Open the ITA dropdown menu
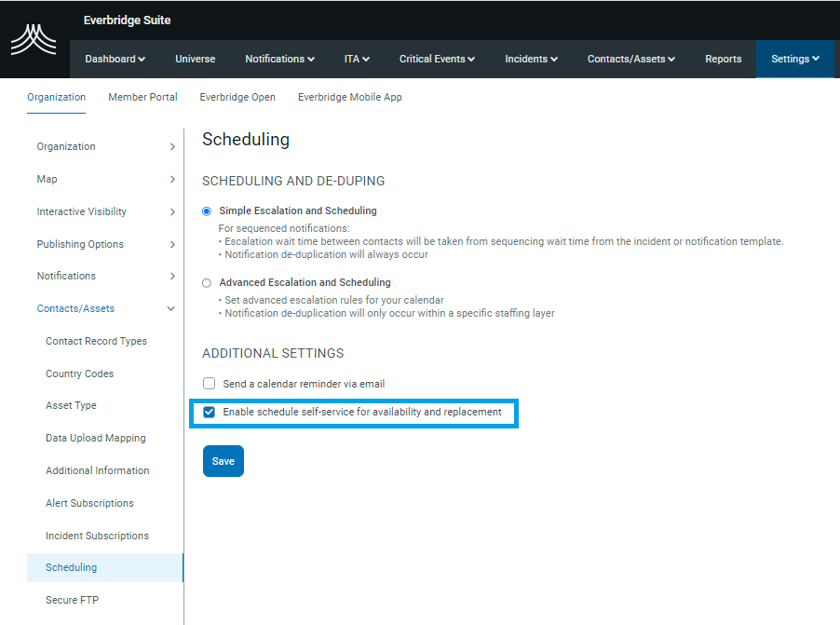This screenshot has height=625, width=840. point(357,59)
